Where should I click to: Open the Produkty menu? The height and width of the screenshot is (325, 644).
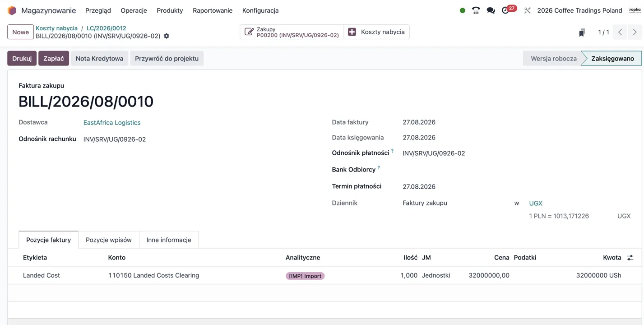pyautogui.click(x=170, y=10)
